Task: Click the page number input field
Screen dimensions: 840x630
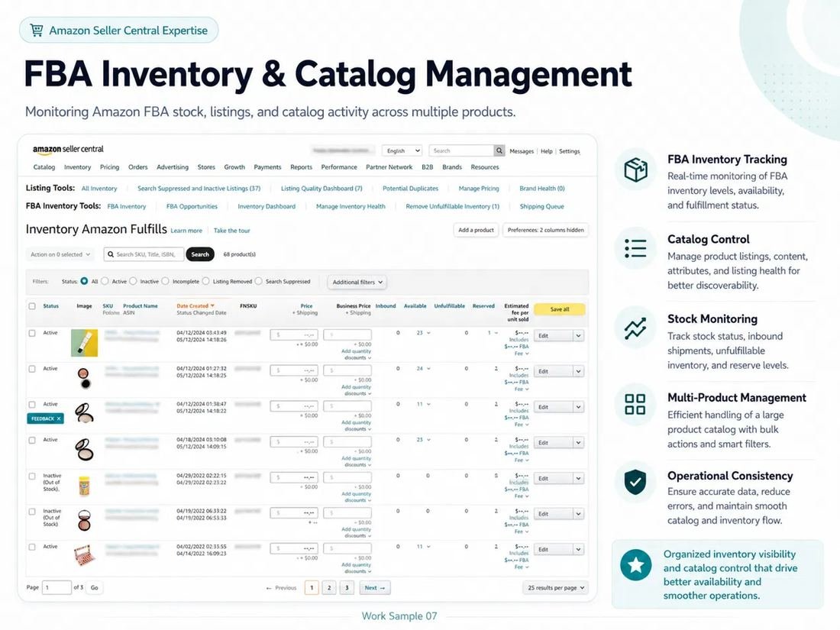Action: coord(57,588)
